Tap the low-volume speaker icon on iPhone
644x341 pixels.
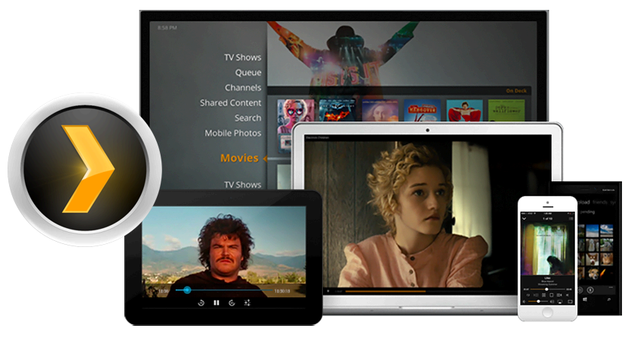pos(524,302)
